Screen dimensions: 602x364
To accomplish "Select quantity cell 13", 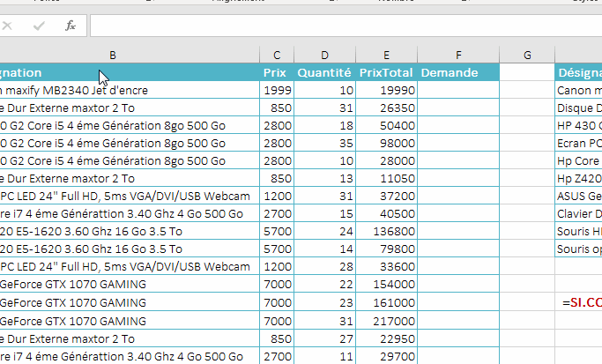I will tap(325, 179).
